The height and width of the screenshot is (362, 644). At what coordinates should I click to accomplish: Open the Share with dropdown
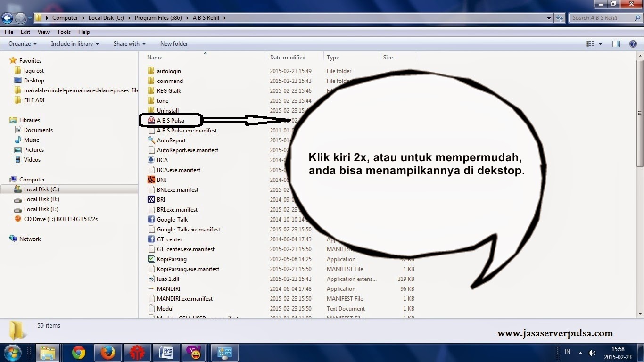tap(130, 44)
